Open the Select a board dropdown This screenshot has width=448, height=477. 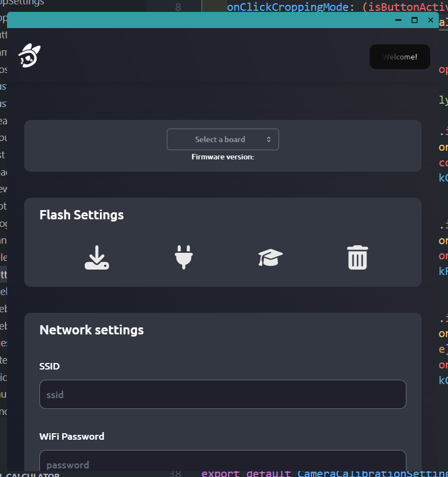tap(223, 139)
